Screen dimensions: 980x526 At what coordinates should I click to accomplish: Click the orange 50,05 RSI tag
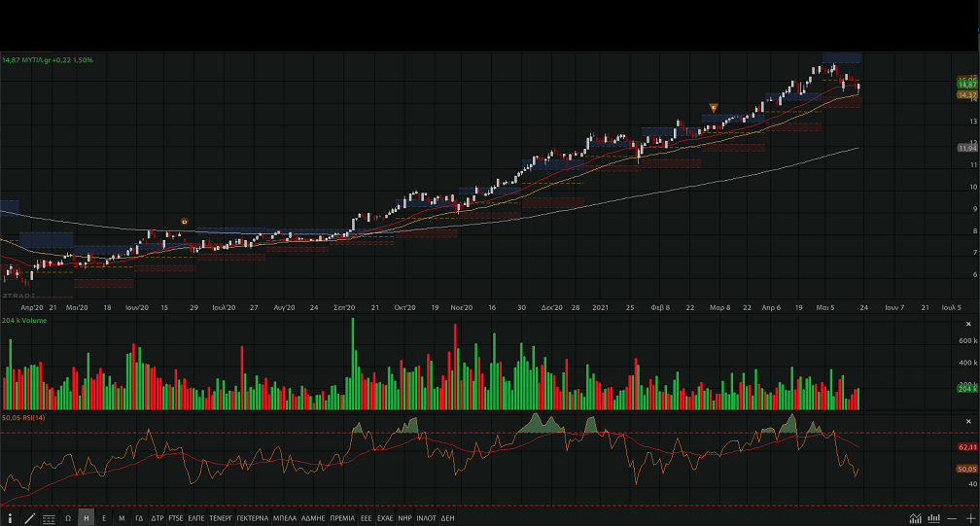(966, 469)
